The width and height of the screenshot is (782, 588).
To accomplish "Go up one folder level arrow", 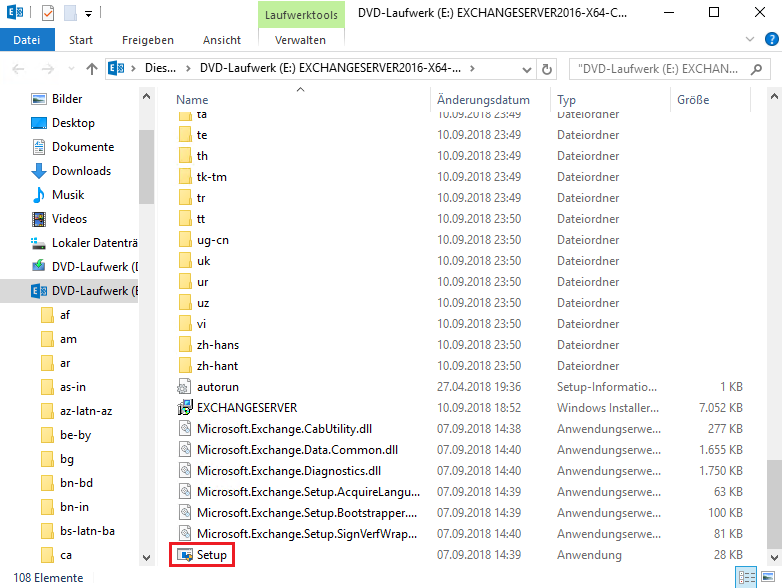I will [x=92, y=70].
